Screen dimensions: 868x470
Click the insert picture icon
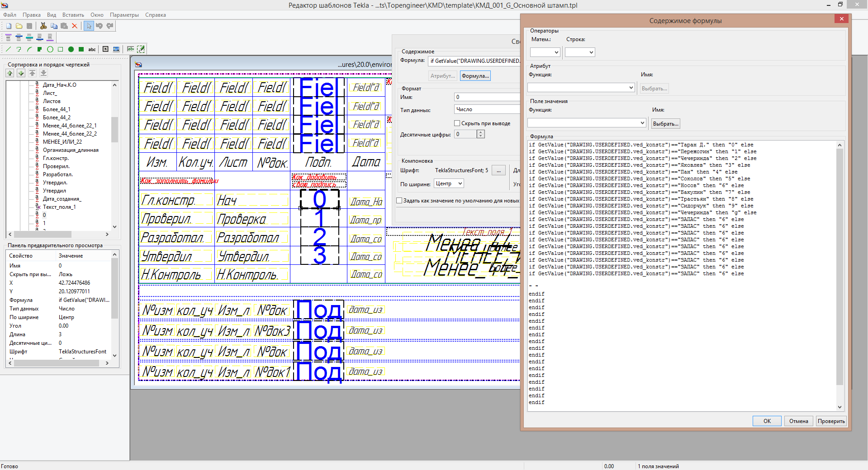point(116,49)
